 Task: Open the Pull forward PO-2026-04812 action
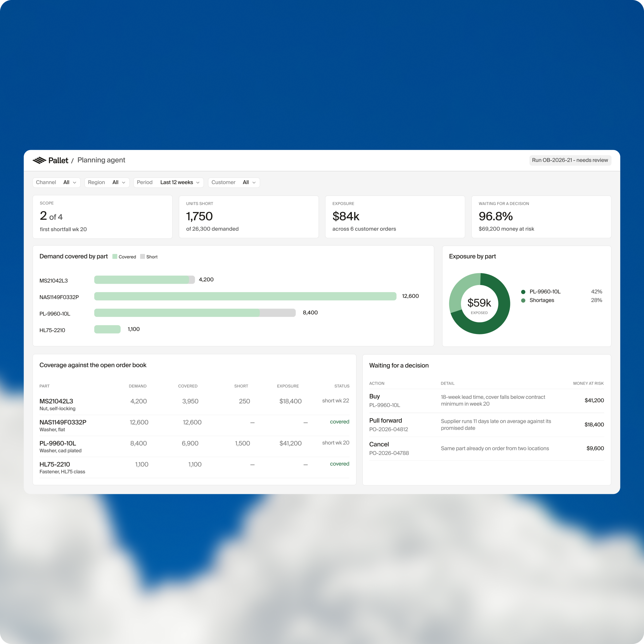(486, 425)
